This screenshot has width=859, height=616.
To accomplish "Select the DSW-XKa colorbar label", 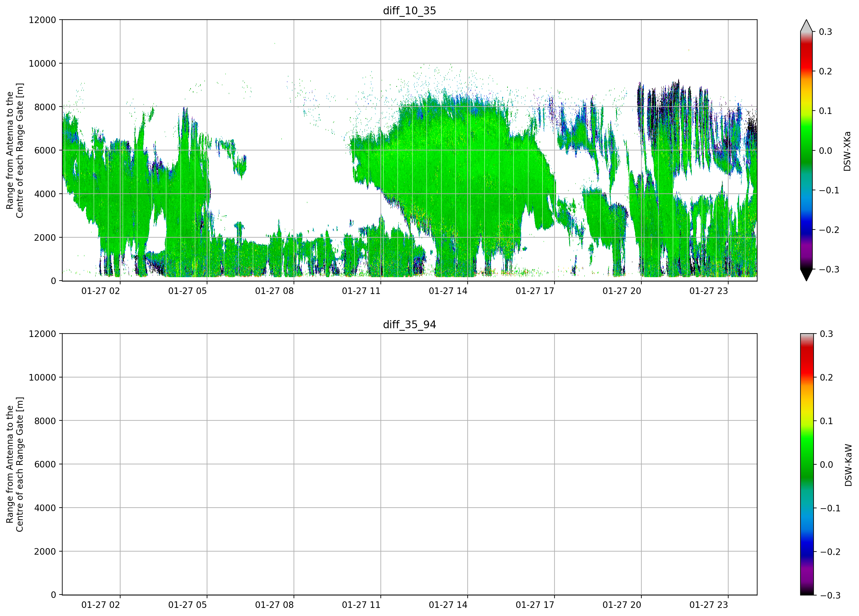I will coord(847,151).
